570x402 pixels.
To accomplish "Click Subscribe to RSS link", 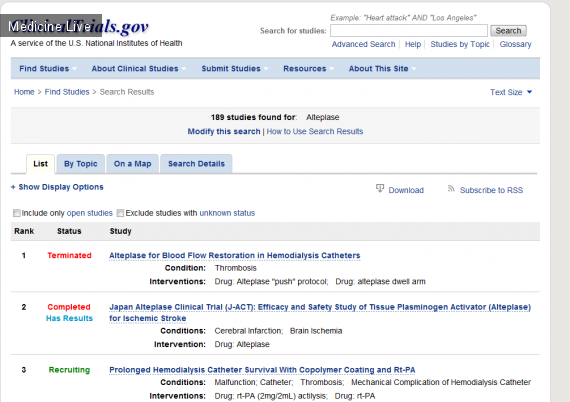I will (x=491, y=190).
